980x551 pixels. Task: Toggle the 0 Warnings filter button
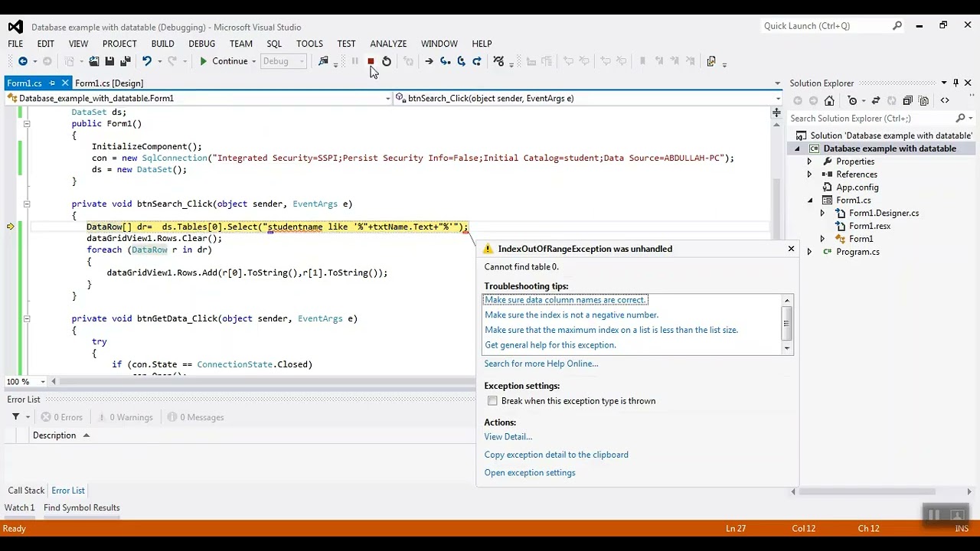(x=125, y=417)
